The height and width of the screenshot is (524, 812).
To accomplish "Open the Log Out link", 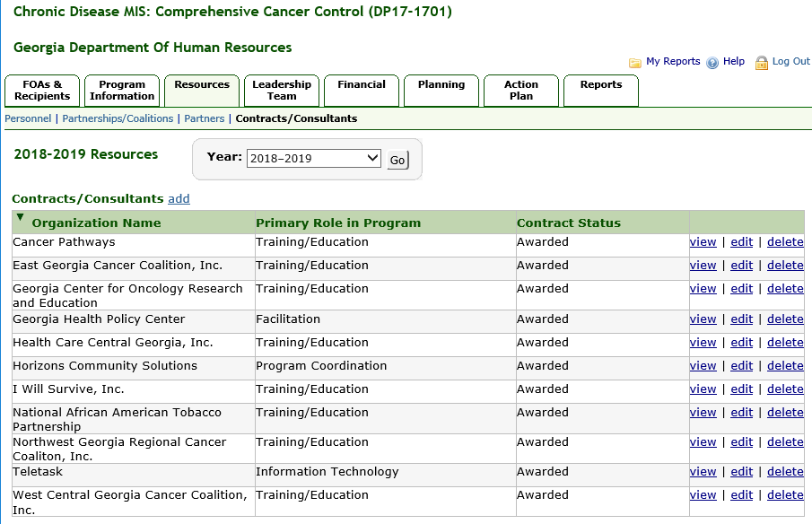I will tap(790, 62).
